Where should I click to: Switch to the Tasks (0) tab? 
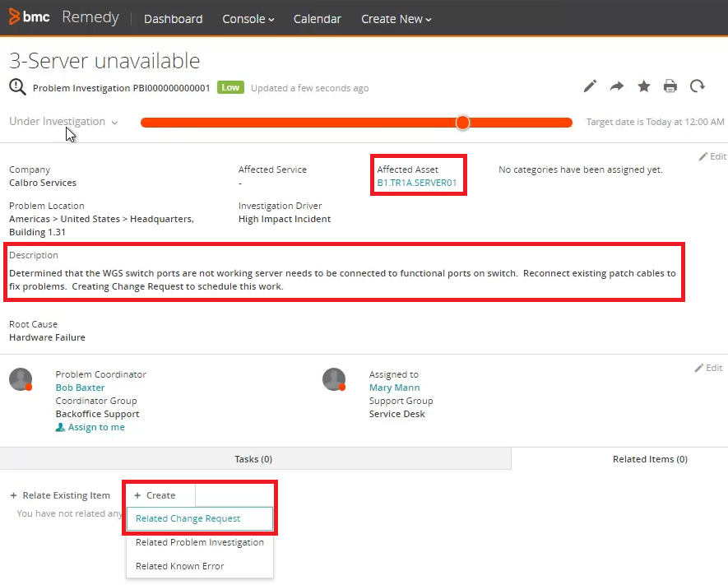tap(255, 459)
